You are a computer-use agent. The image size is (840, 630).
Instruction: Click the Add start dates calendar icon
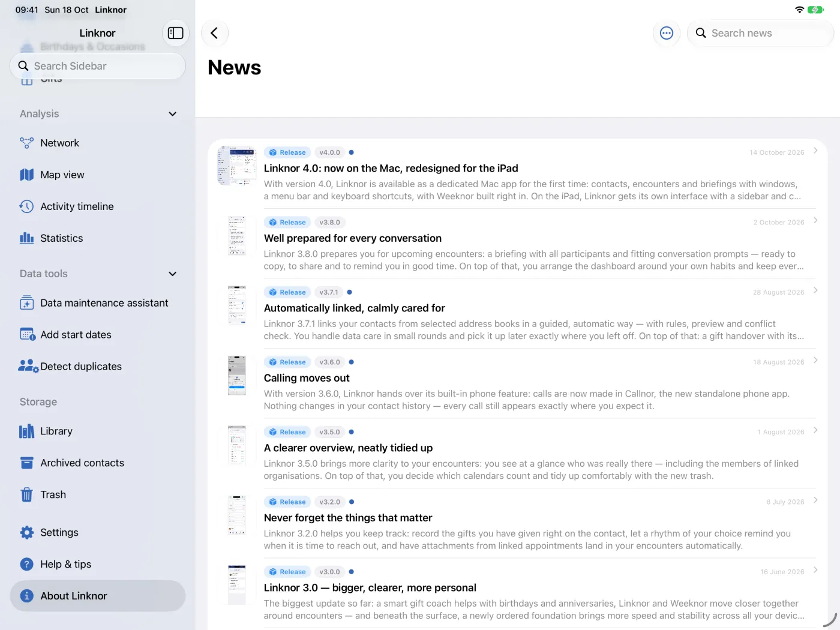(28, 335)
